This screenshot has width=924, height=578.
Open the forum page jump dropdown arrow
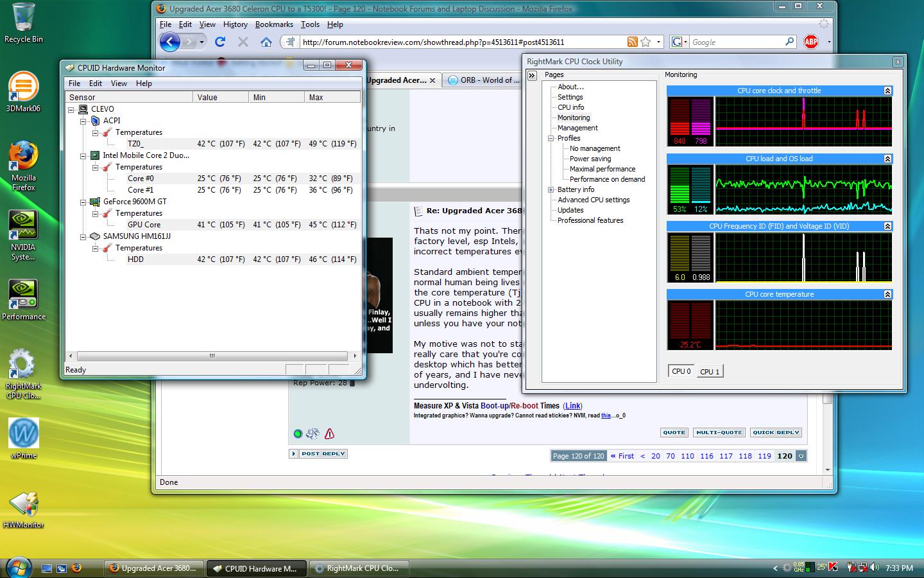click(801, 456)
